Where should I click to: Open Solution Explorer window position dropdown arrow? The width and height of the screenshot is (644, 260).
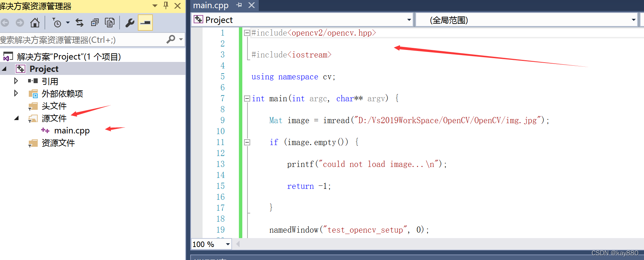tap(155, 6)
